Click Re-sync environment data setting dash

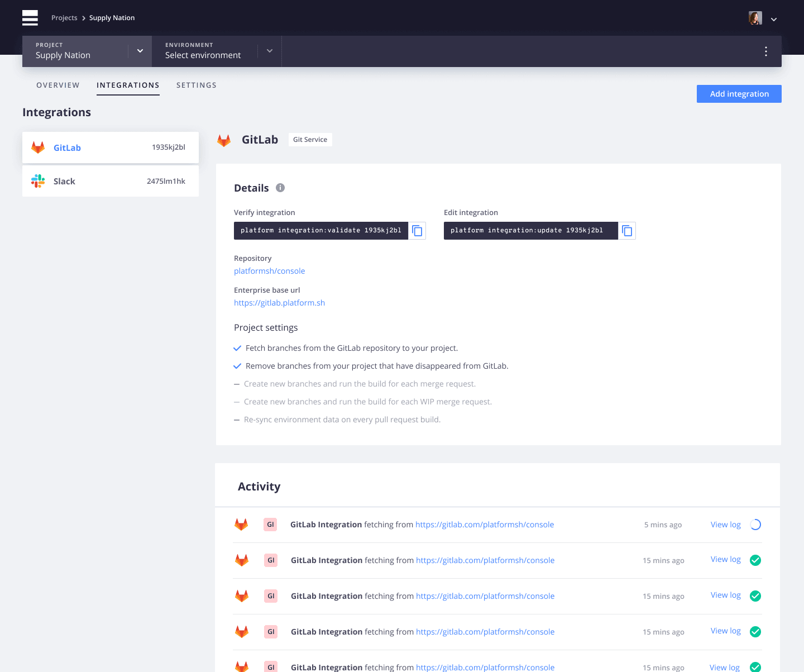click(237, 420)
